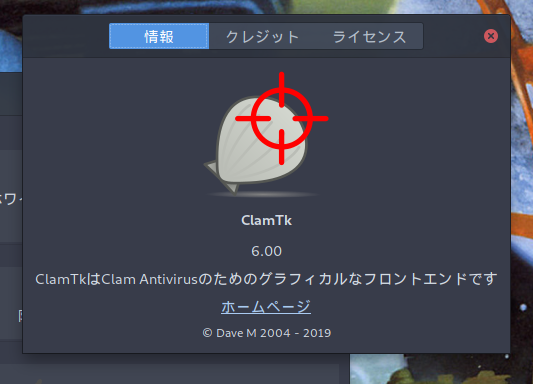This screenshot has width=533, height=384.
Task: Click the ClamTk application name text
Action: pyautogui.click(x=266, y=221)
